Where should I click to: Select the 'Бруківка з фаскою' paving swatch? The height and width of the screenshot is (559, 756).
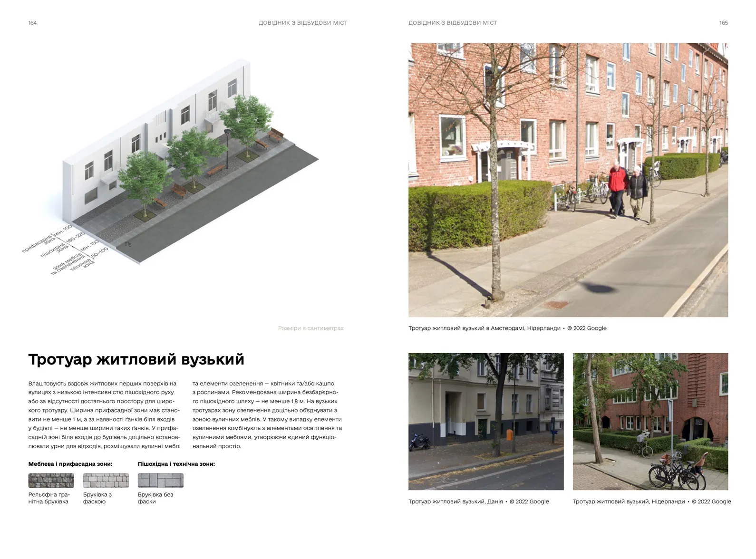click(x=106, y=481)
